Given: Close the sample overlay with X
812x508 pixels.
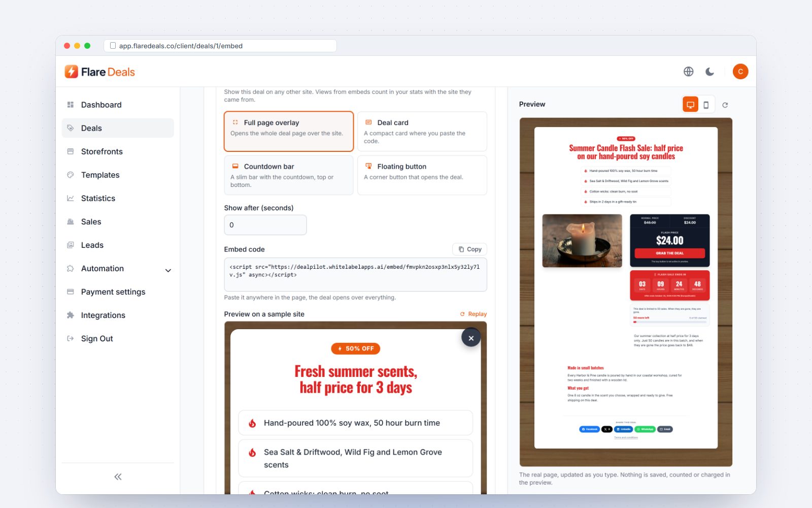Looking at the screenshot, I should (x=471, y=338).
